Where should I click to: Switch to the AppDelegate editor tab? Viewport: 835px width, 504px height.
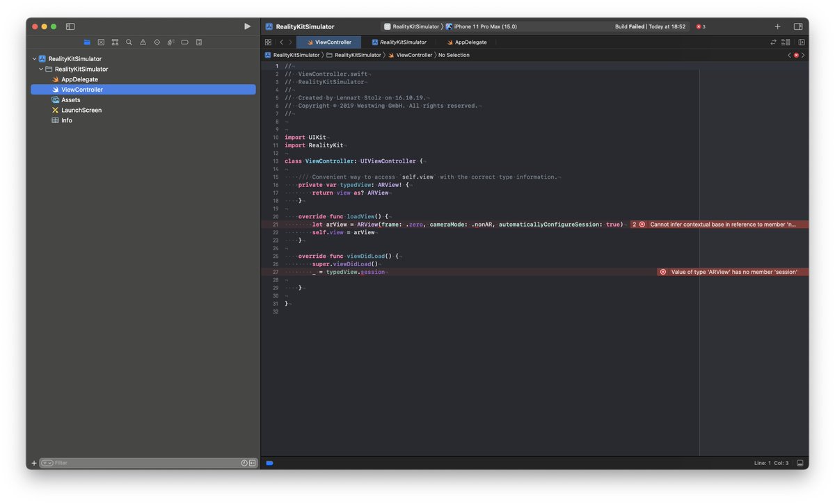click(x=467, y=42)
